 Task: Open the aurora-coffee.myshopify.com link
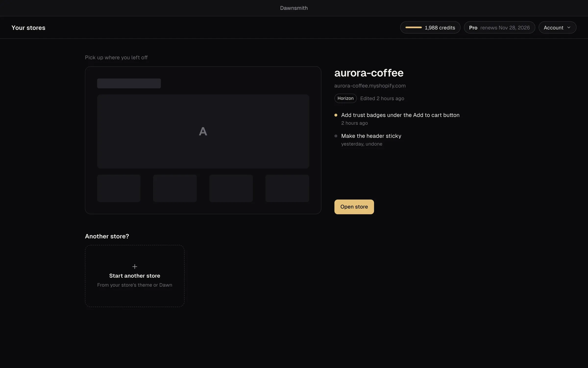click(370, 86)
